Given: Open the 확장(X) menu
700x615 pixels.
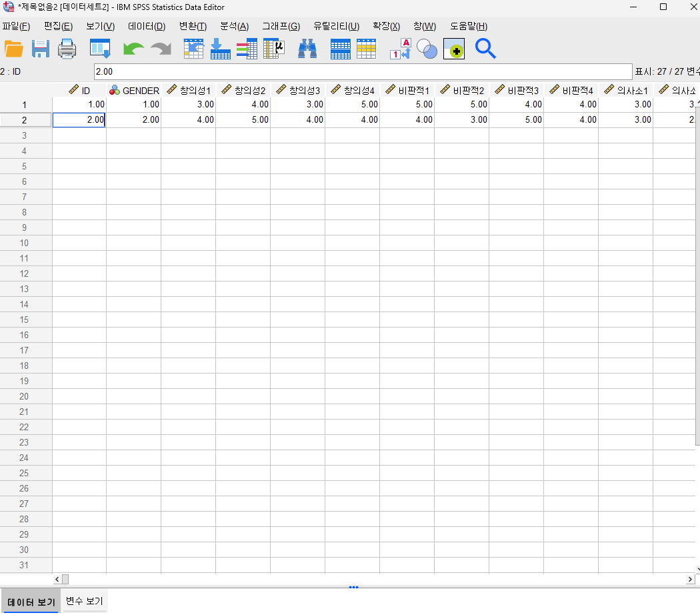Looking at the screenshot, I should [386, 27].
